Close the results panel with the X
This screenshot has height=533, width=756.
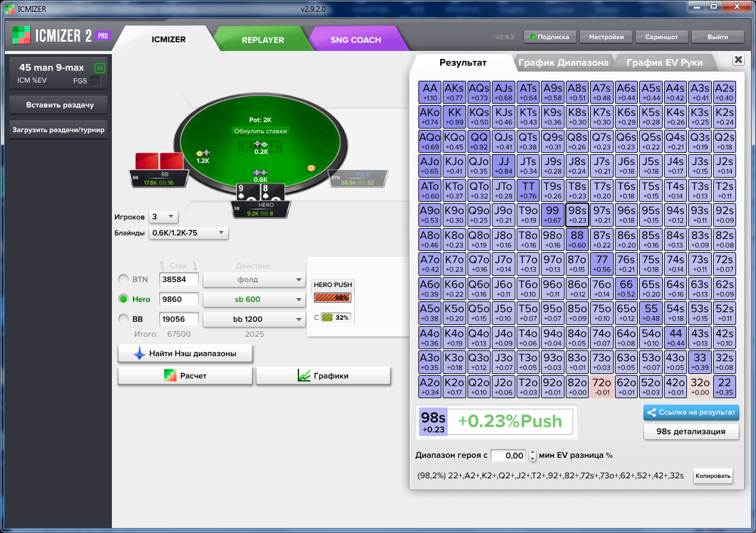coord(738,60)
